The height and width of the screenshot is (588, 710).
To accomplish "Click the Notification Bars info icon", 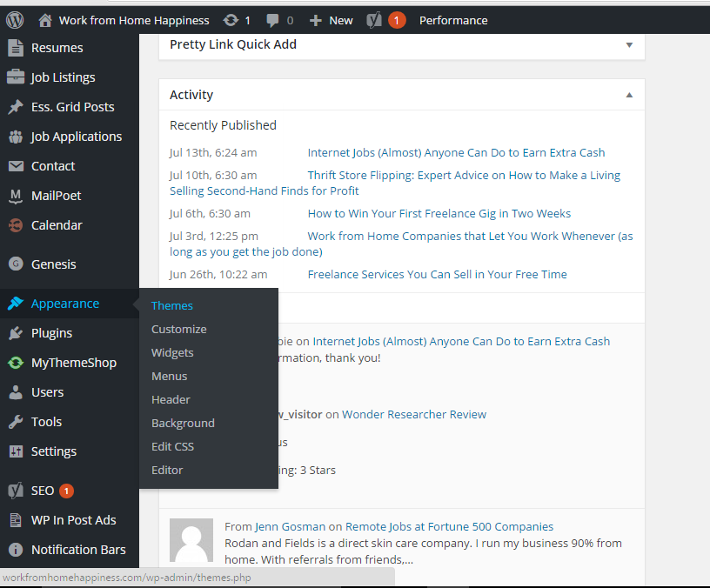I will 16,550.
